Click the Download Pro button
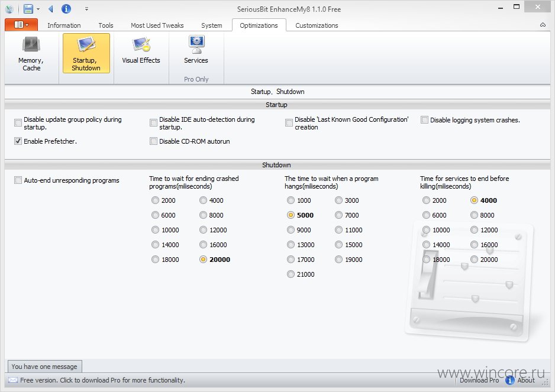Image resolution: width=555 pixels, height=392 pixels. pyautogui.click(x=479, y=380)
